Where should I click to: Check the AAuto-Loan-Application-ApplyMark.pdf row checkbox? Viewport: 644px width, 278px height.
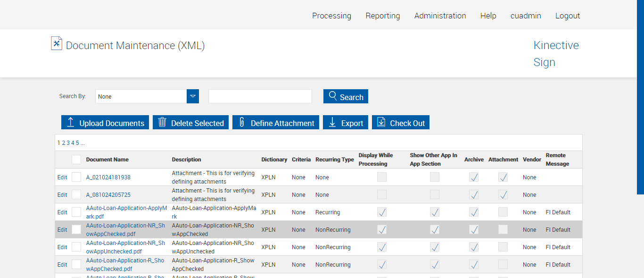click(x=76, y=212)
